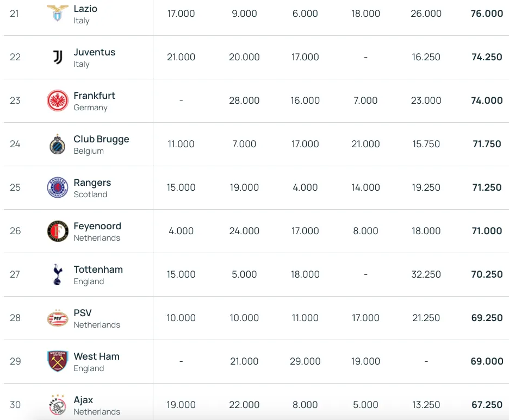Click the Club Brugge team name
Viewport: 509px width, 420px height.
101,139
